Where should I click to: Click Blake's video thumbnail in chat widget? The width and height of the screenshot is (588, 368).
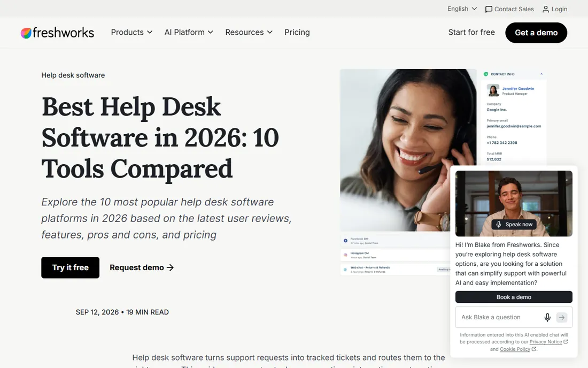coord(514,203)
